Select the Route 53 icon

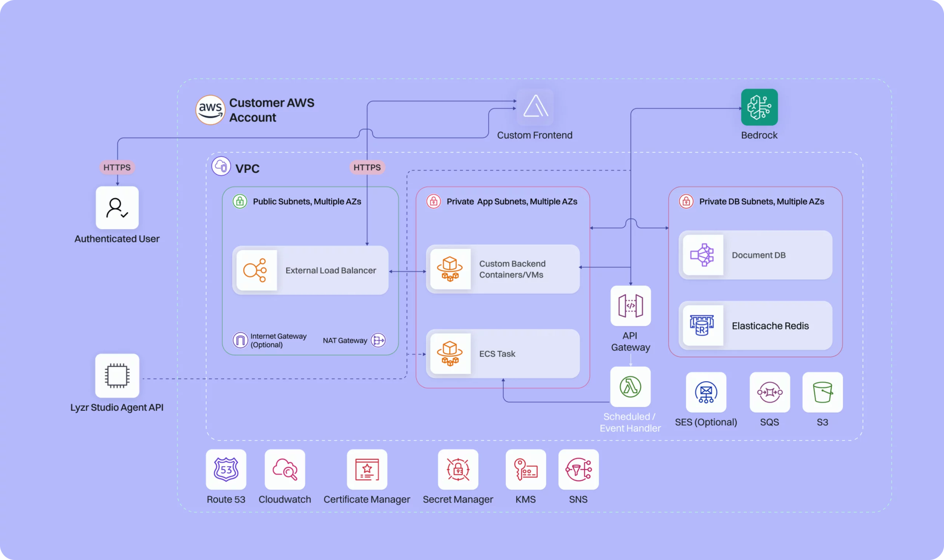225,470
